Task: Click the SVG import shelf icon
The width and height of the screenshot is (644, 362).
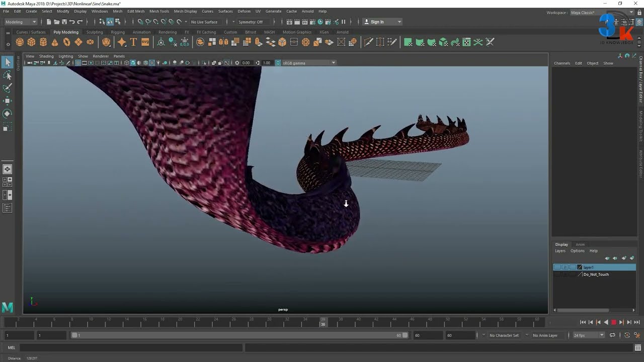Action: [145, 42]
